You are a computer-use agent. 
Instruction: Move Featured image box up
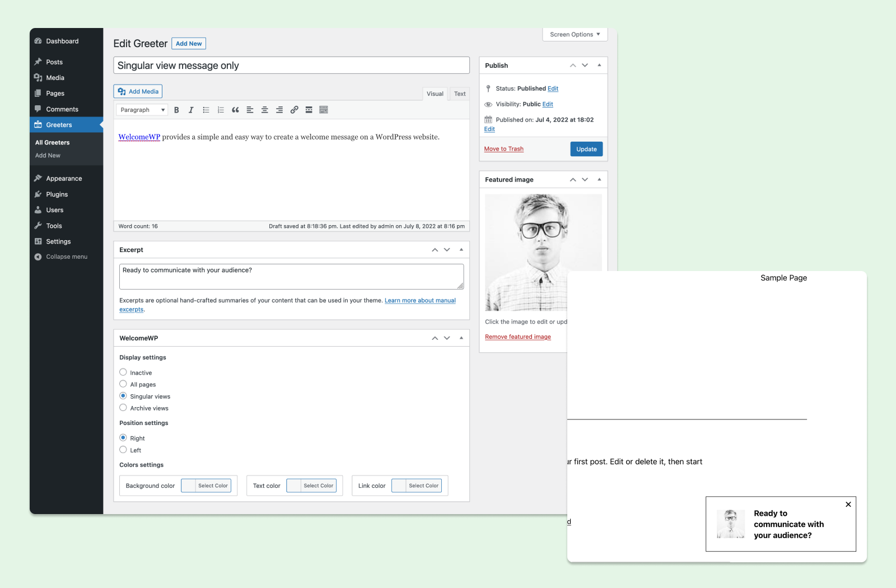573,180
